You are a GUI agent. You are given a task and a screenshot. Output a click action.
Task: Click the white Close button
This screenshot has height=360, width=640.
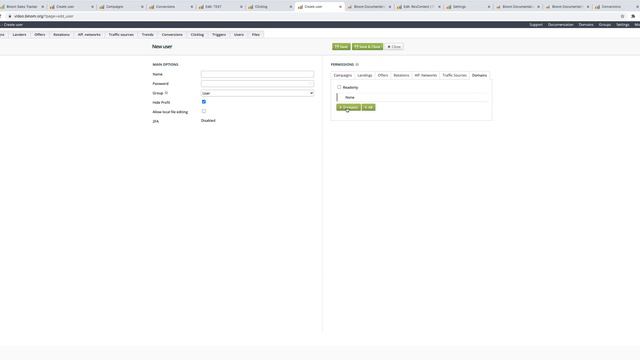pyautogui.click(x=394, y=47)
